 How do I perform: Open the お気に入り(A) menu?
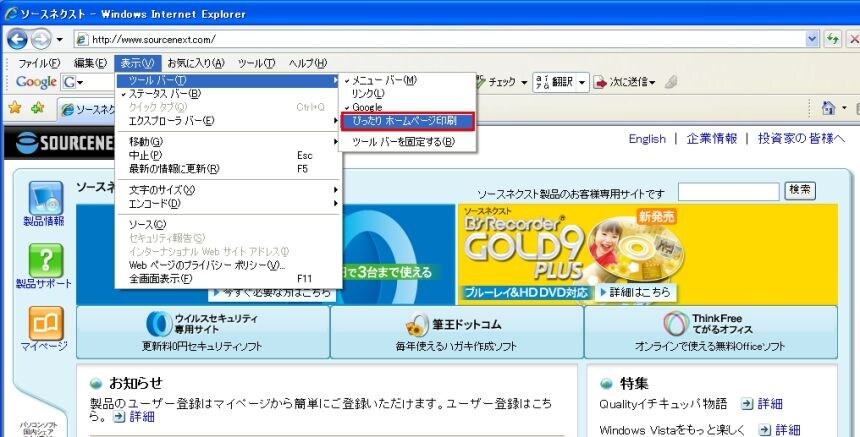(196, 63)
